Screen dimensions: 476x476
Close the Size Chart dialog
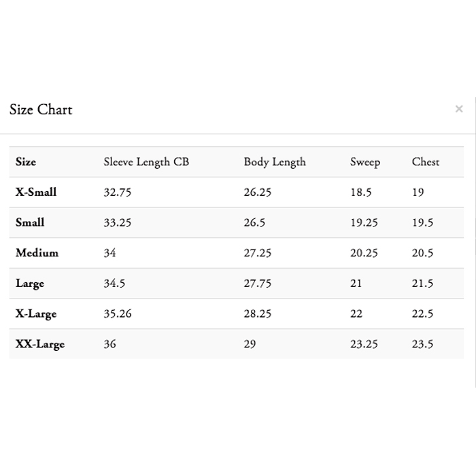coord(459,109)
